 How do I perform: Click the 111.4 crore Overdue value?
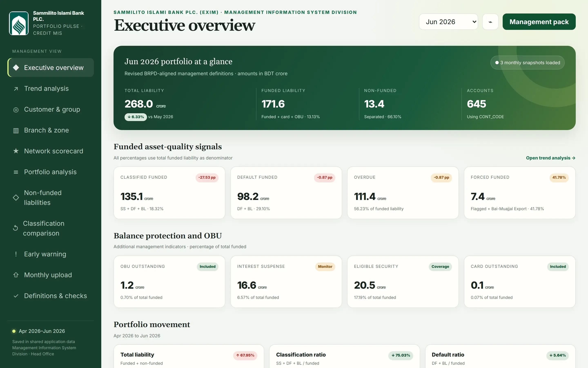[x=370, y=197]
